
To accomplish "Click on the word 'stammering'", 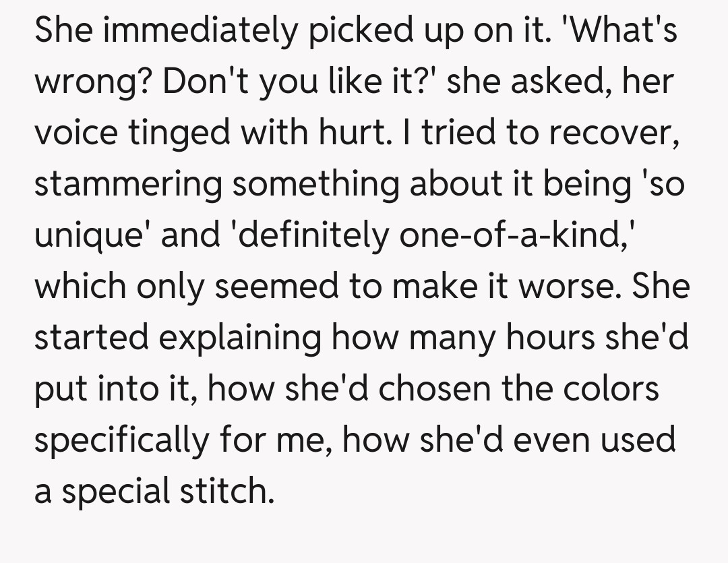I will 128,185.
